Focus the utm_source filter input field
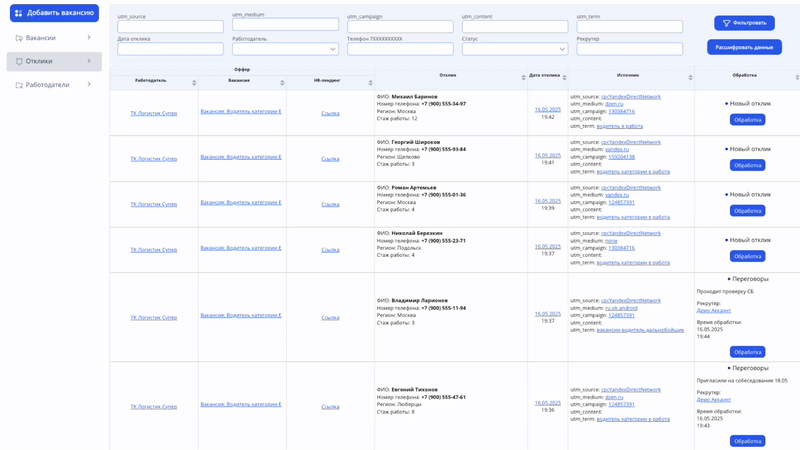Image resolution: width=800 pixels, height=450 pixels. pos(170,27)
